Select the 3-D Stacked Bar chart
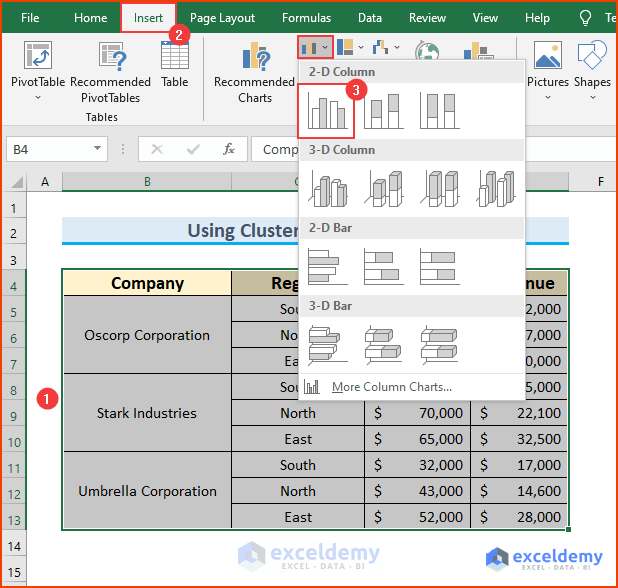This screenshot has width=618, height=588. click(383, 345)
